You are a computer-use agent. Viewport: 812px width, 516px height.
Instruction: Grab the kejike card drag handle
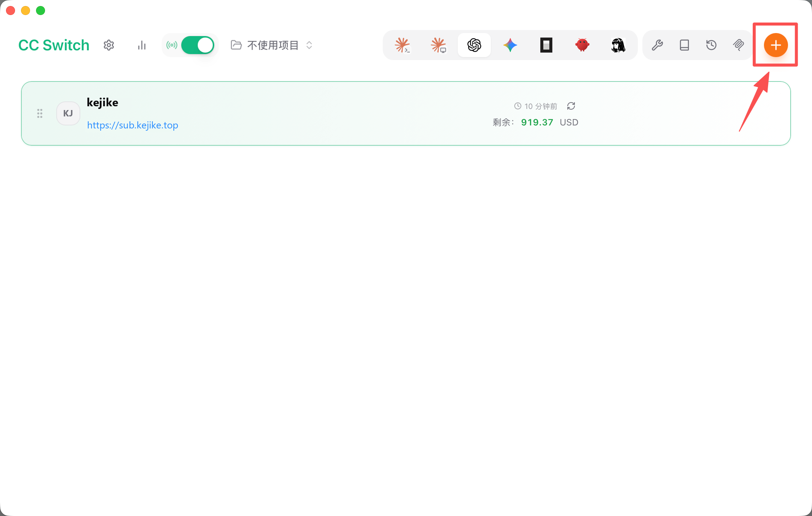coord(40,113)
